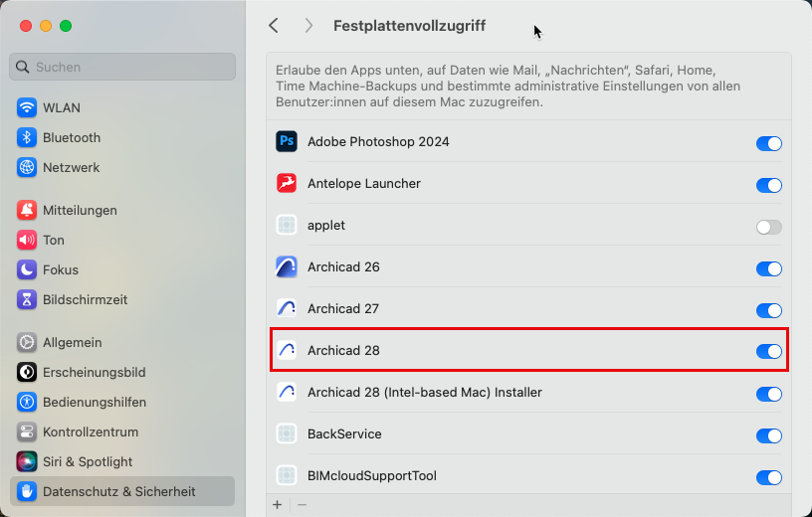
Task: Select Allgemein in the sidebar
Action: tap(72, 343)
